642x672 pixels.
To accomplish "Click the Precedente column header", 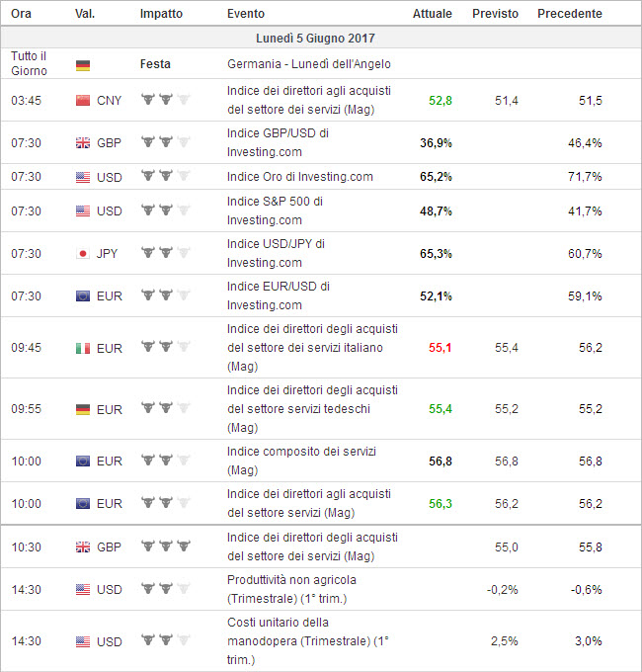I will coord(570,14).
